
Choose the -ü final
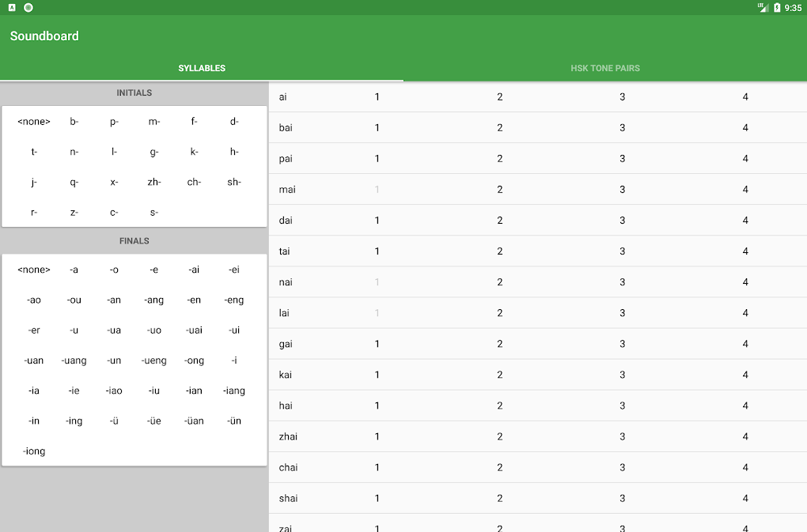point(113,421)
